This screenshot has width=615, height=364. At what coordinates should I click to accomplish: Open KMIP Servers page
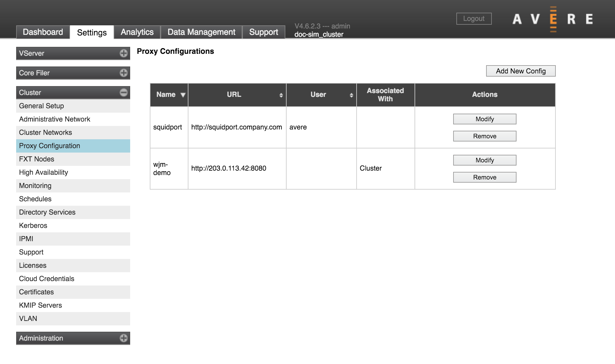(73, 305)
